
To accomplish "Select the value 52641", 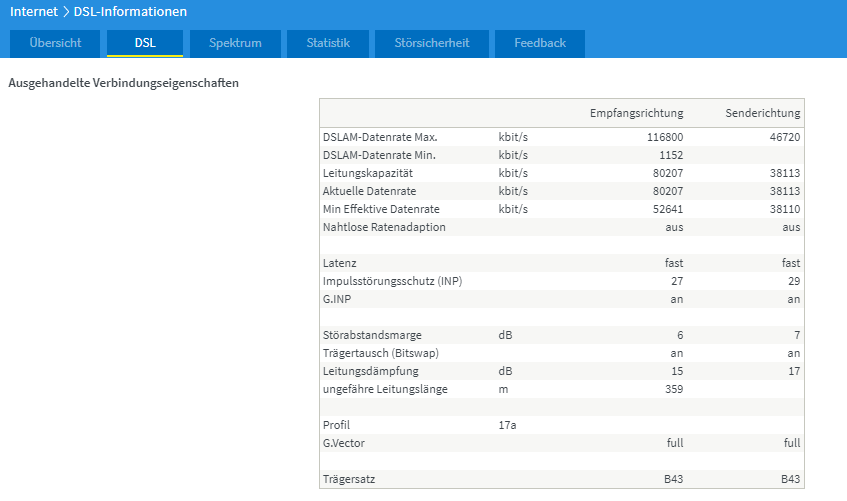I will (x=668, y=209).
